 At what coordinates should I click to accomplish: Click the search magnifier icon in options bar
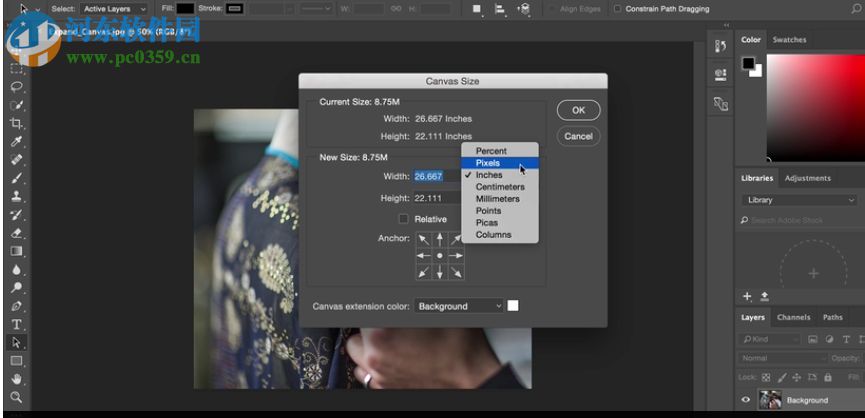[x=856, y=9]
